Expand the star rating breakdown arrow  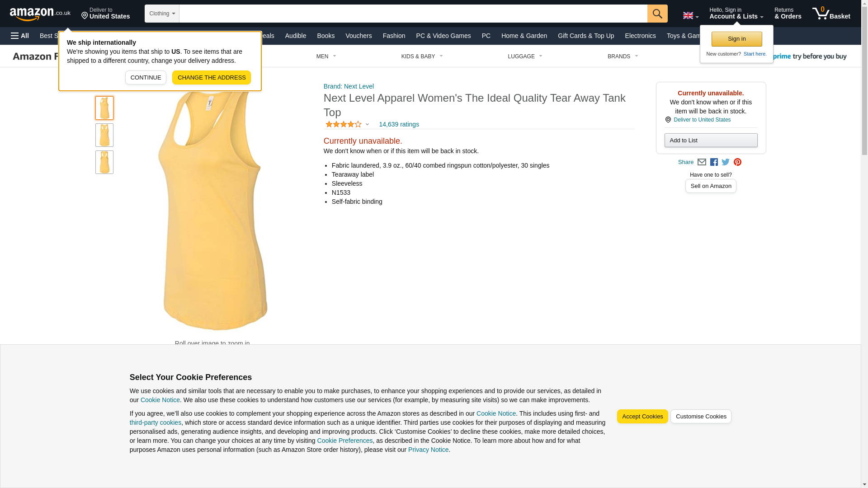(367, 124)
